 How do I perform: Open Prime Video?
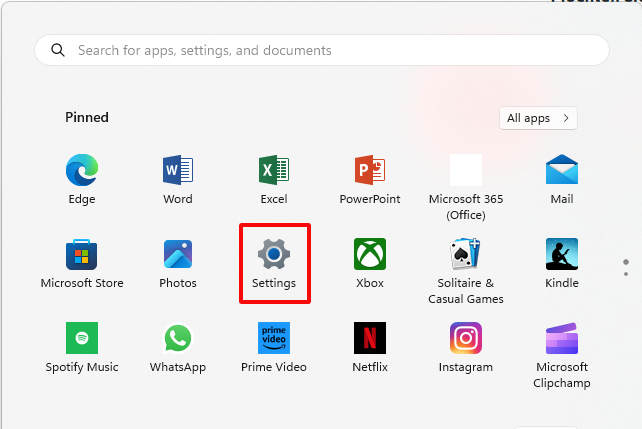274,339
